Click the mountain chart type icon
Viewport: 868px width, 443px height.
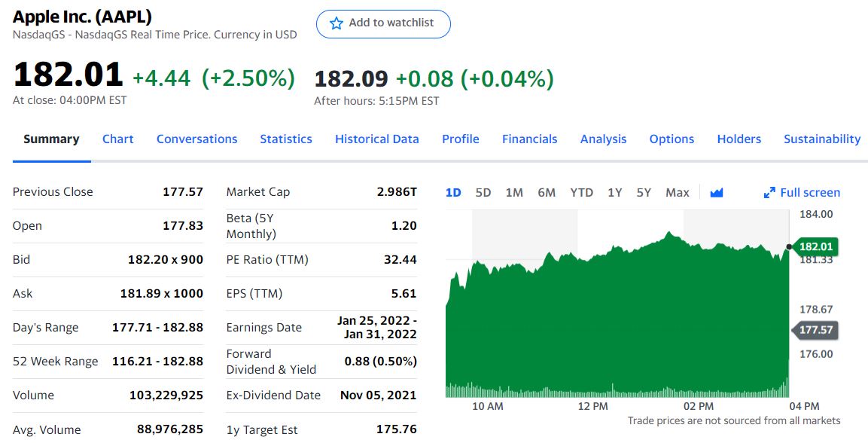[x=716, y=193]
